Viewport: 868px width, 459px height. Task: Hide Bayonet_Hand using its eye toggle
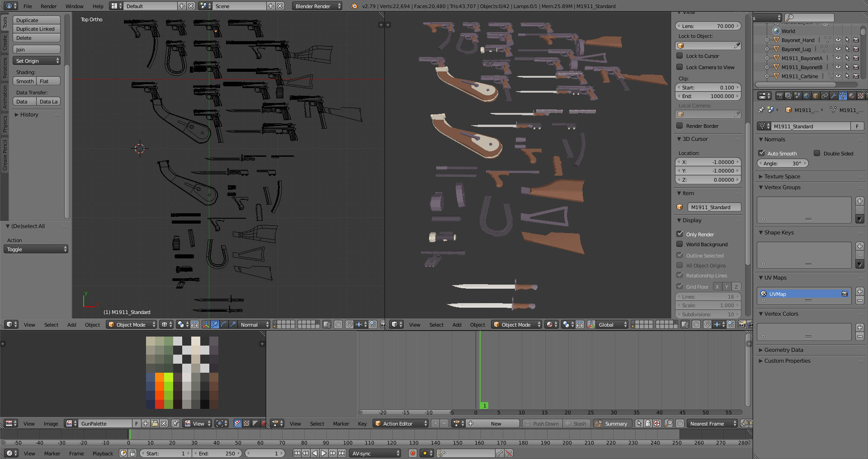(x=839, y=40)
